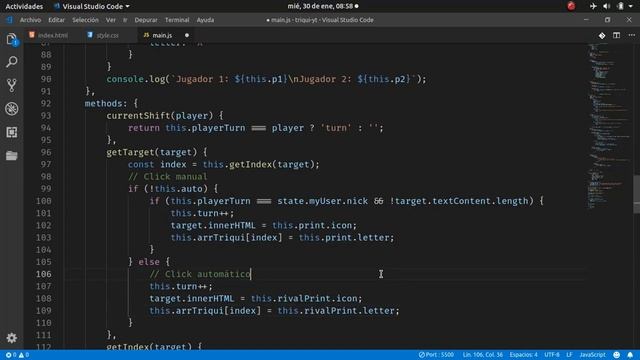Open the editor More Actions ellipsis

coord(631,36)
